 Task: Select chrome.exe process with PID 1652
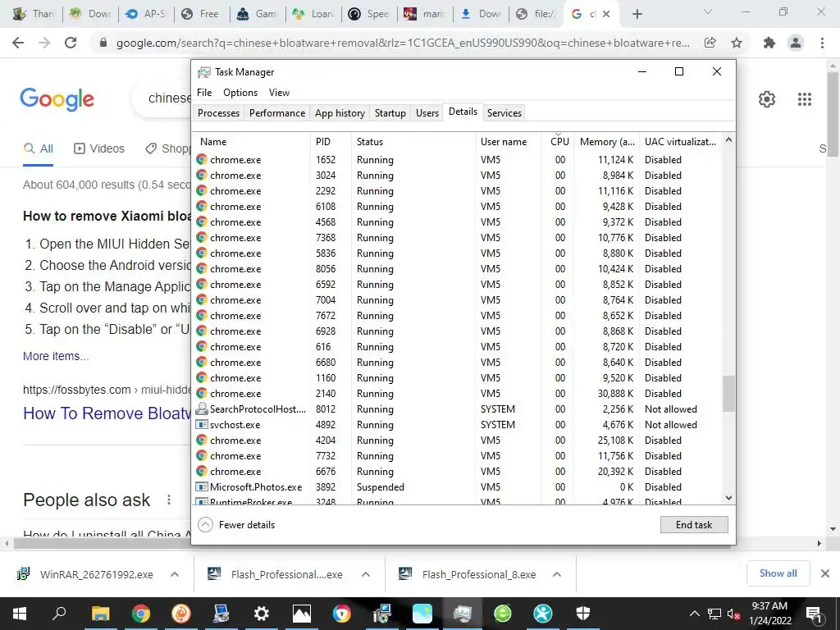[x=457, y=160]
